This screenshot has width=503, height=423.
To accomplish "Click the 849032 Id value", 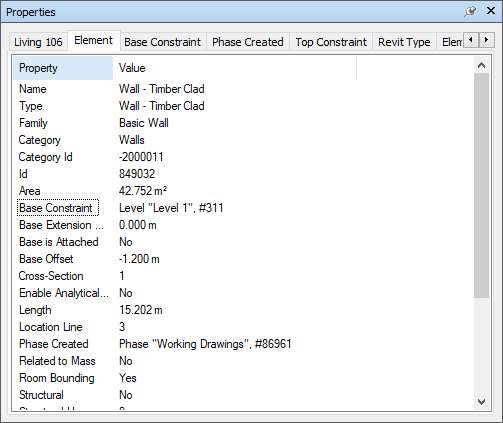I will click(x=137, y=174).
